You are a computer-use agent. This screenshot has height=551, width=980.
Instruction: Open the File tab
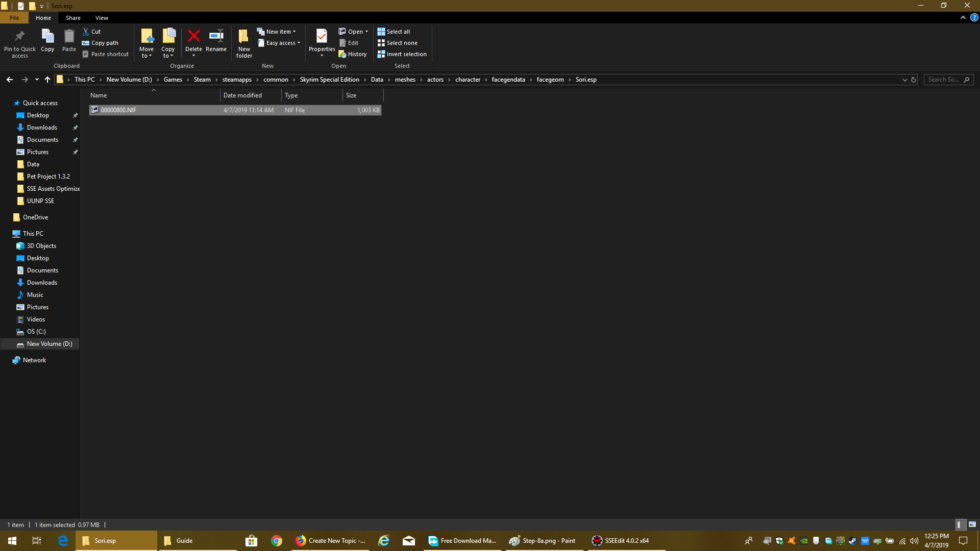[14, 18]
